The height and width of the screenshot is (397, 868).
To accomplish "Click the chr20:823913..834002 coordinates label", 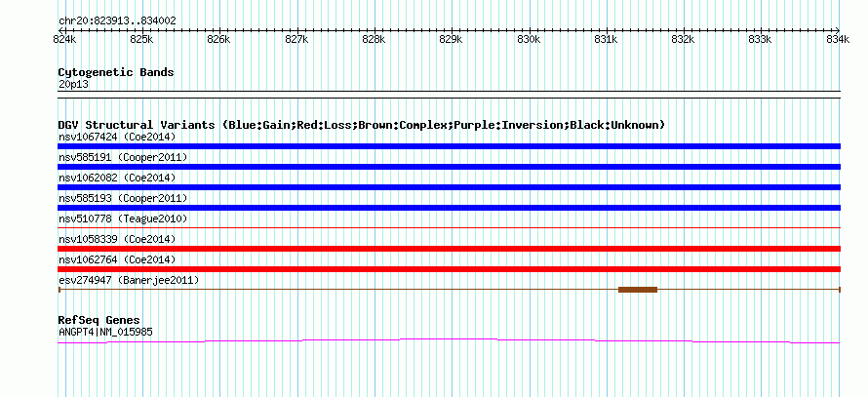I will pos(117,21).
